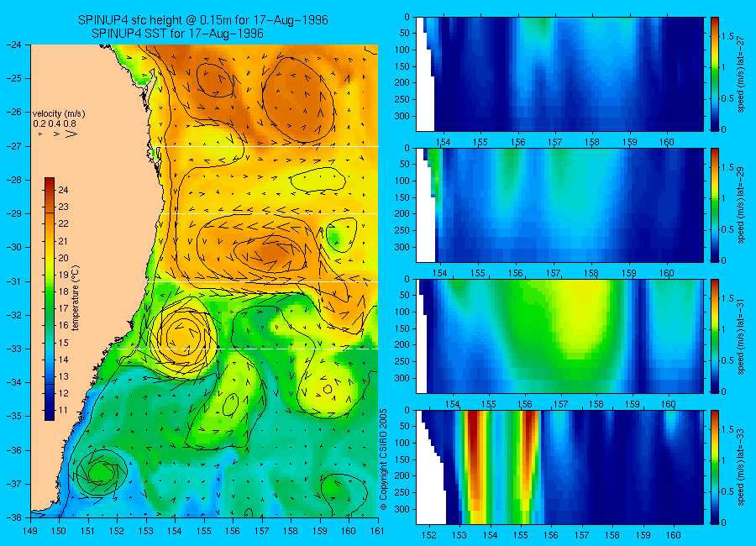Click the '300' depth tick on the lat=-29 section
The width and height of the screenshot is (756, 546).
pos(402,247)
